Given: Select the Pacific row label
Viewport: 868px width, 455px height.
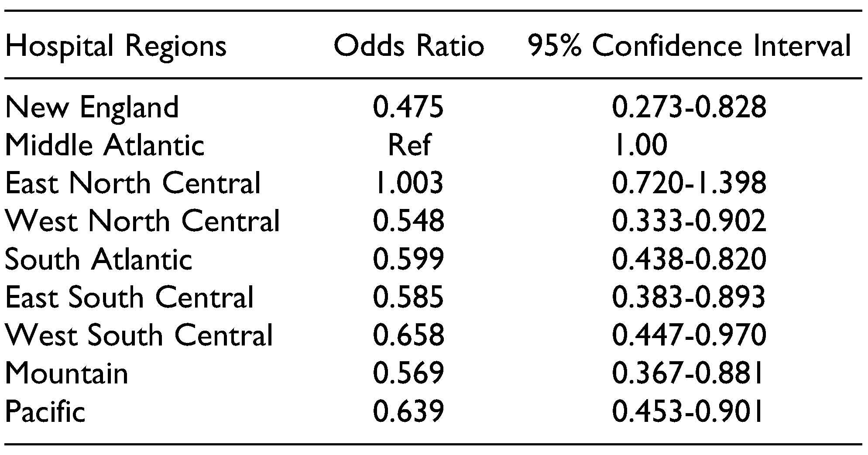Looking at the screenshot, I should (x=45, y=411).
